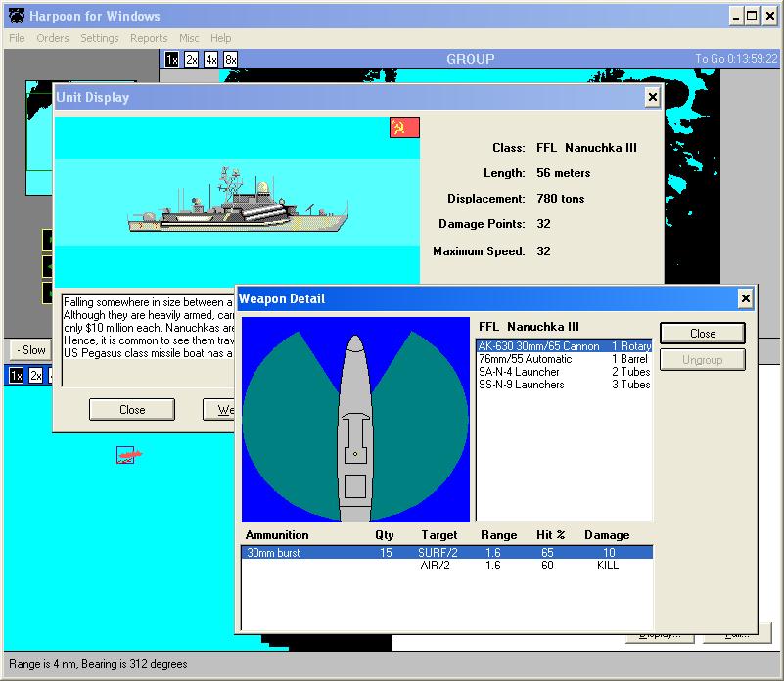Image resolution: width=784 pixels, height=681 pixels.
Task: Click the weapon arc diagram
Action: pyautogui.click(x=355, y=420)
